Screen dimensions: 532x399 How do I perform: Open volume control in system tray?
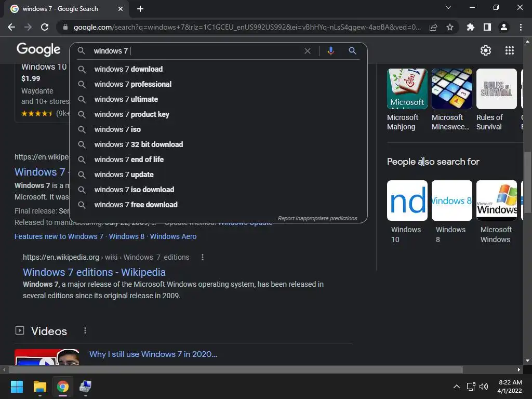coord(484,387)
